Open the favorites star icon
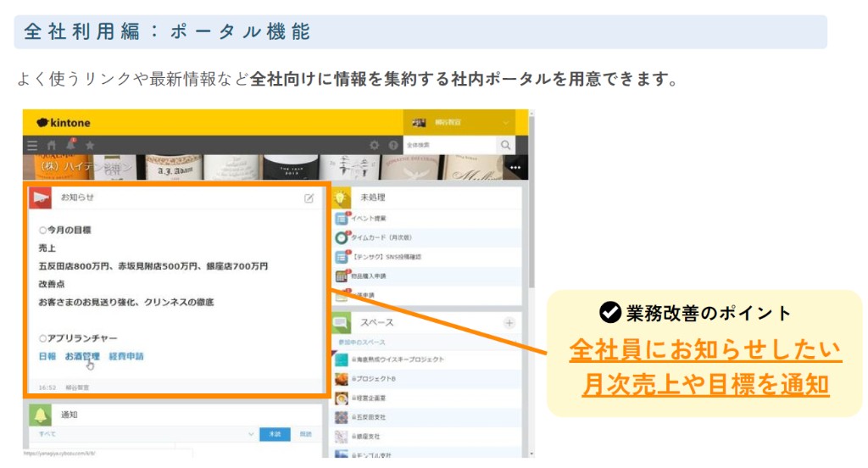This screenshot has height=468, width=868. pyautogui.click(x=90, y=146)
